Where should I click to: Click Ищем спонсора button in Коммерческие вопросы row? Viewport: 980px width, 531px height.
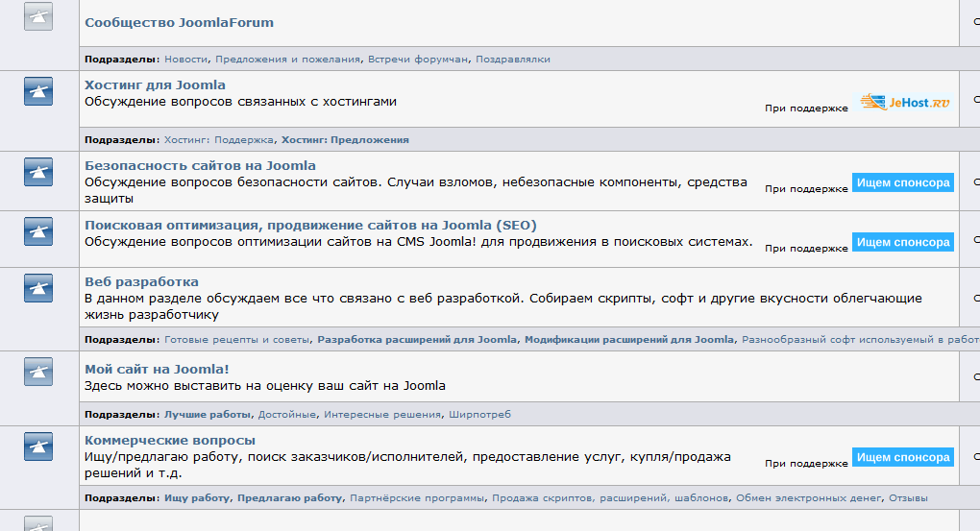(x=902, y=457)
